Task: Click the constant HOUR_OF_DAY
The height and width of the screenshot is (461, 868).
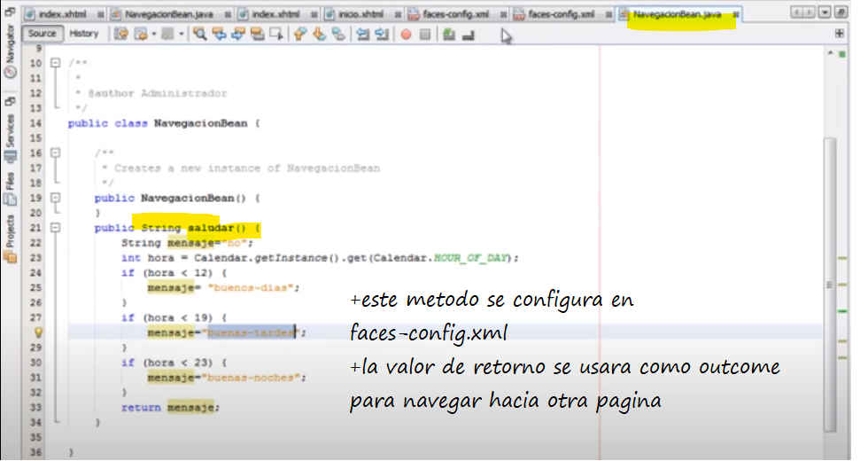Action: click(470, 258)
